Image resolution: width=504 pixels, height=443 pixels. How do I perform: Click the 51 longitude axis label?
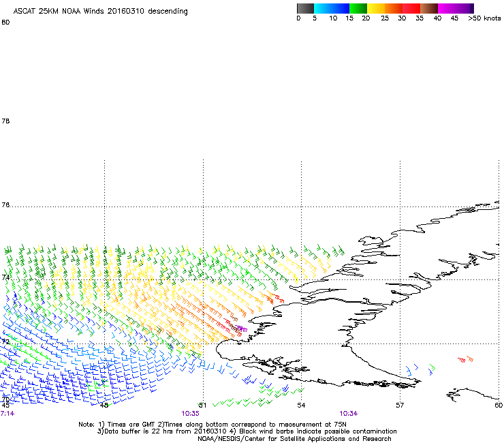coord(202,406)
